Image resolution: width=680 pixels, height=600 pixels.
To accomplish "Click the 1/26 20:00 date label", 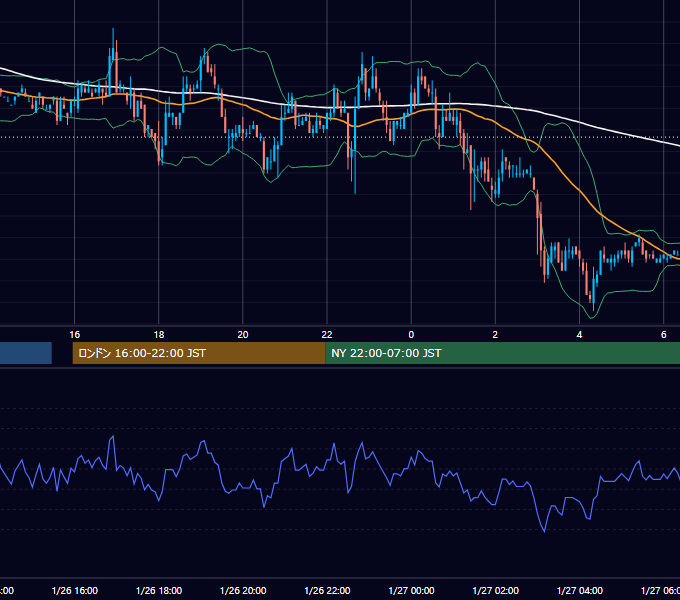I will tap(243, 590).
